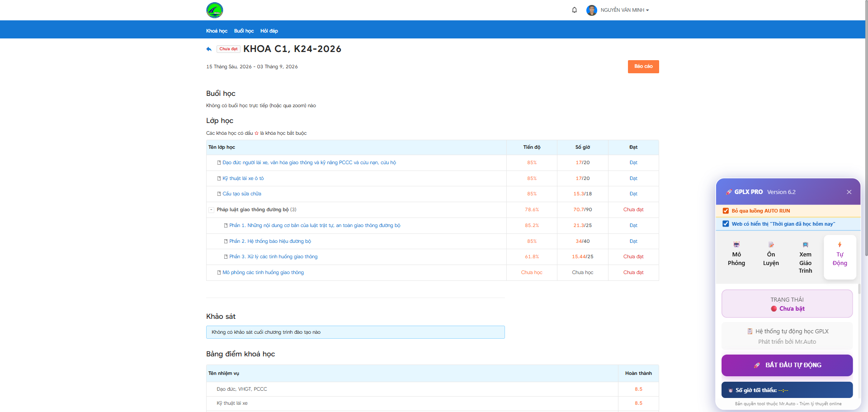868x412 pixels.
Task: Click the 78.6% progress value
Action: (x=532, y=210)
